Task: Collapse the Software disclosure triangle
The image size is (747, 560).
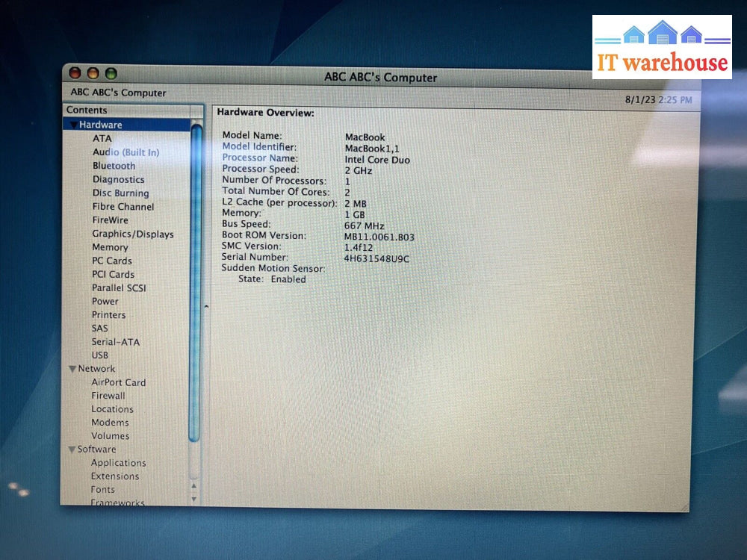Action: (72, 449)
